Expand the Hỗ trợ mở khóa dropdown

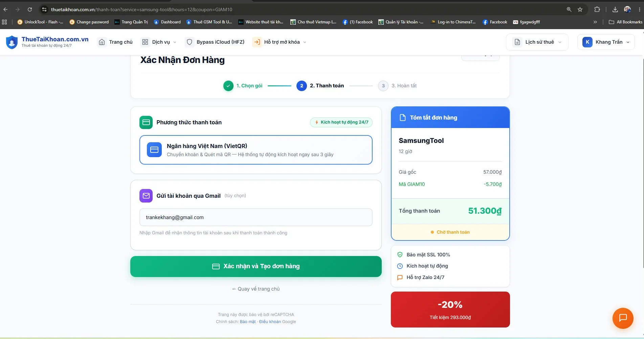click(280, 42)
